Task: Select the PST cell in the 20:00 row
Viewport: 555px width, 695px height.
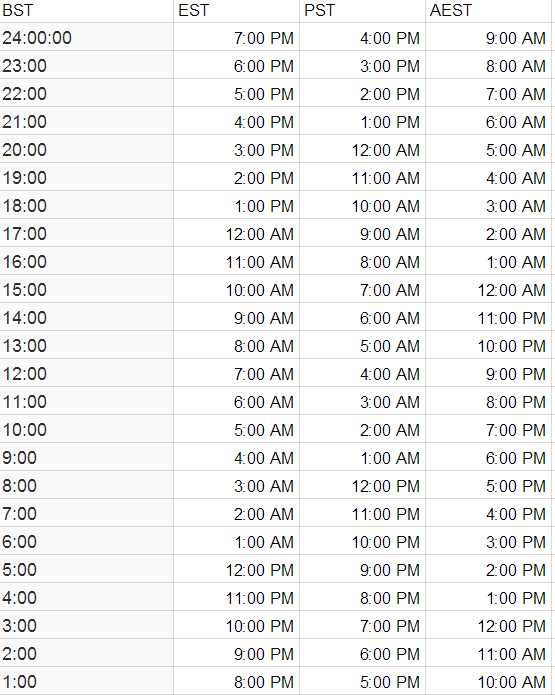Action: point(362,149)
